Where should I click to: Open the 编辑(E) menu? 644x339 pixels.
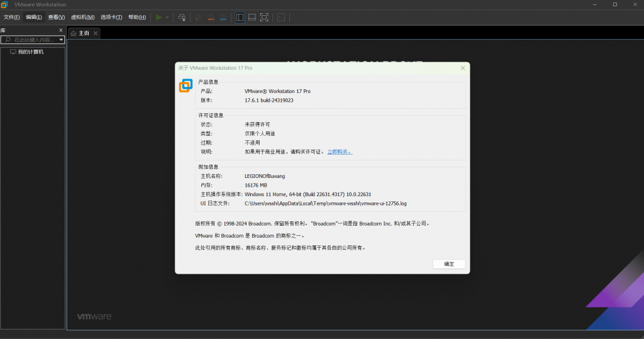(x=34, y=17)
